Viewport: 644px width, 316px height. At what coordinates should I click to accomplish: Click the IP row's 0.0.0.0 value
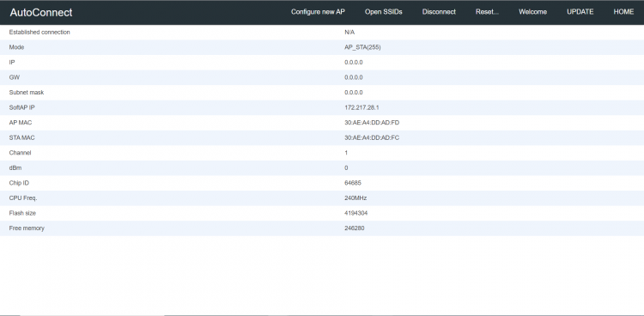tap(354, 63)
